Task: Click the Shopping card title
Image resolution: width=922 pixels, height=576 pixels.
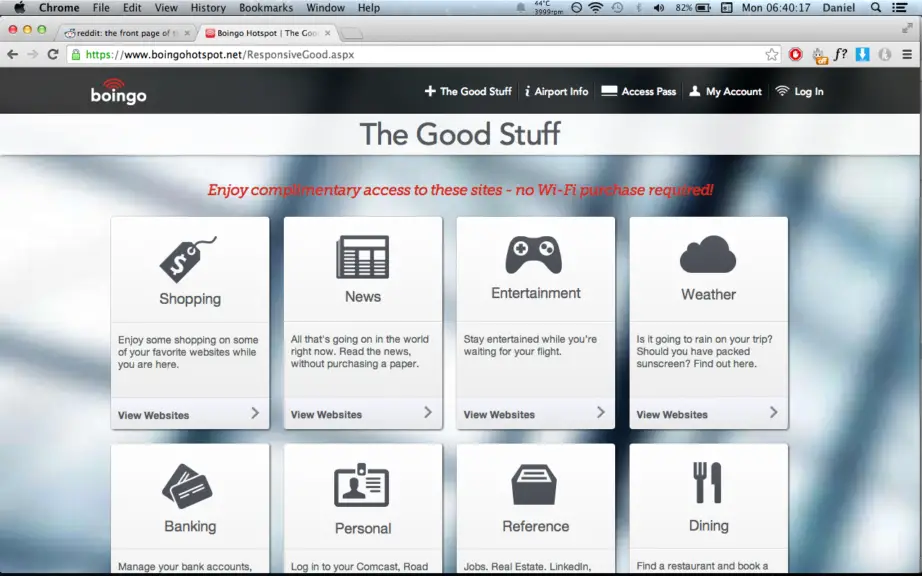Action: tap(190, 299)
